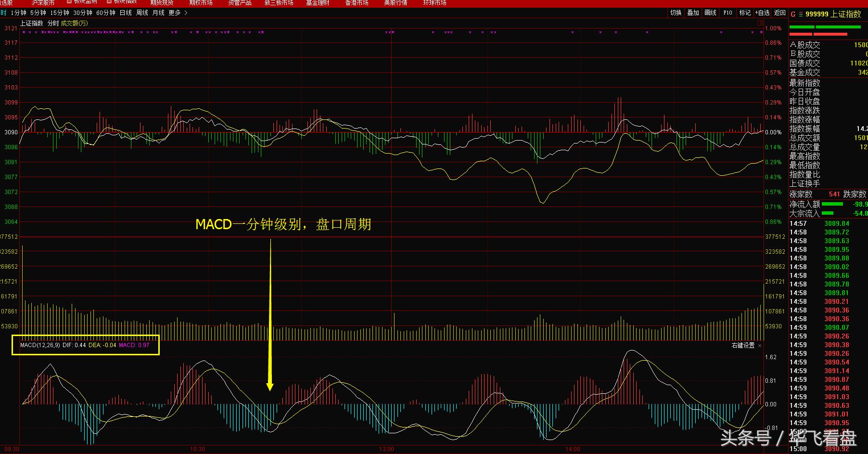
Task: Click the green bars icon beside 上证指数 code
Action: (801, 14)
